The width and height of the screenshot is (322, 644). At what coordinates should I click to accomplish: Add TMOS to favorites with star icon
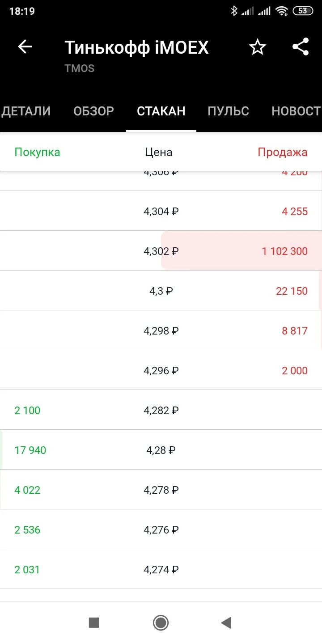[258, 47]
